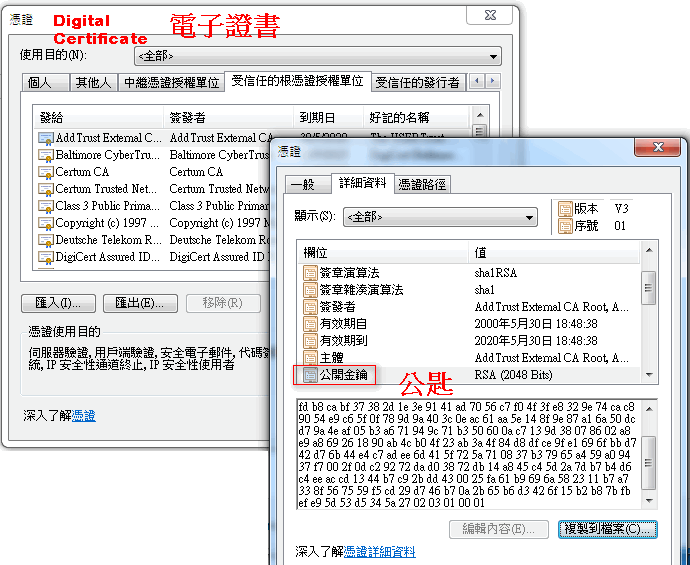
Task: Click the AddTrust External CA certificate icon
Action: pos(46,138)
